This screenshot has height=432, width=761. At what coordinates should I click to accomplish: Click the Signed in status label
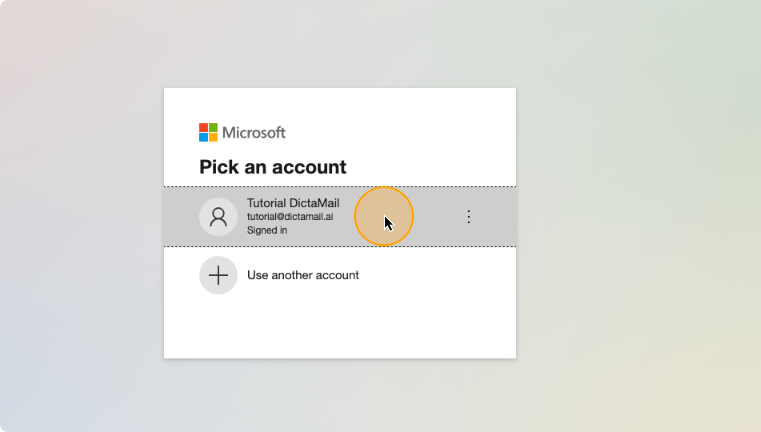[x=267, y=230]
